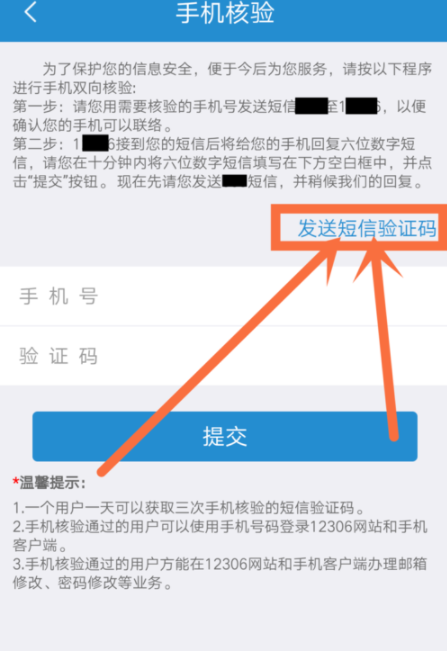
Task: Click the 第二步 instruction line
Action: (222, 163)
